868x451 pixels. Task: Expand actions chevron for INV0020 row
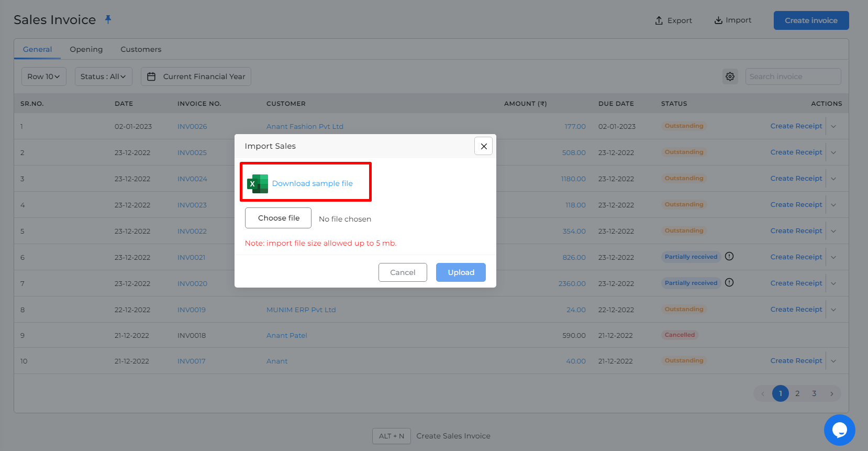pos(833,283)
